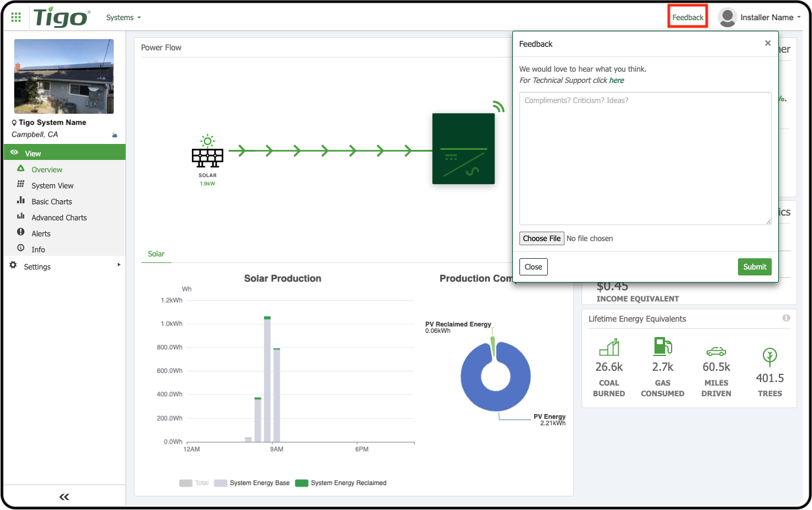
Task: Expand the Settings section in the sidebar
Action: (37, 267)
